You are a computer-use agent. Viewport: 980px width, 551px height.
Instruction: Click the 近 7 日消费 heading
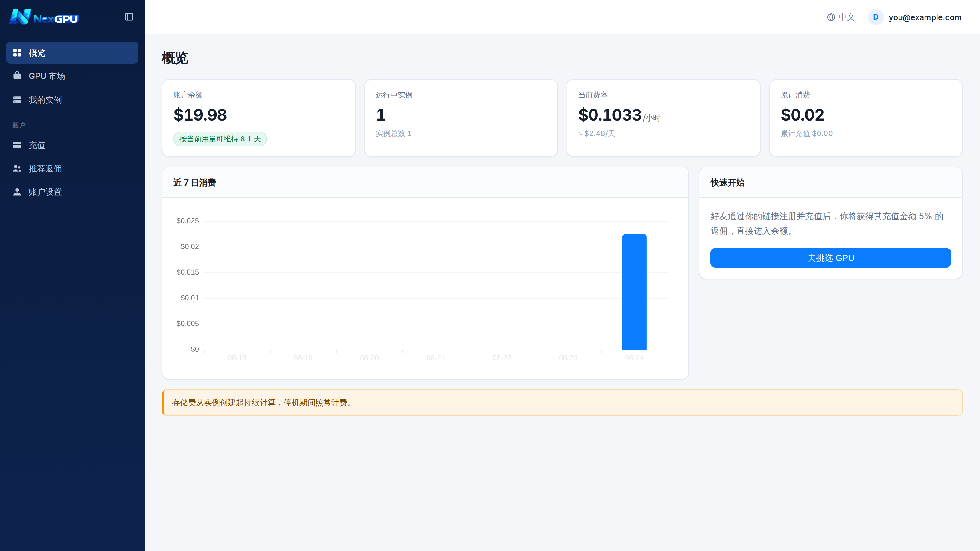click(194, 183)
